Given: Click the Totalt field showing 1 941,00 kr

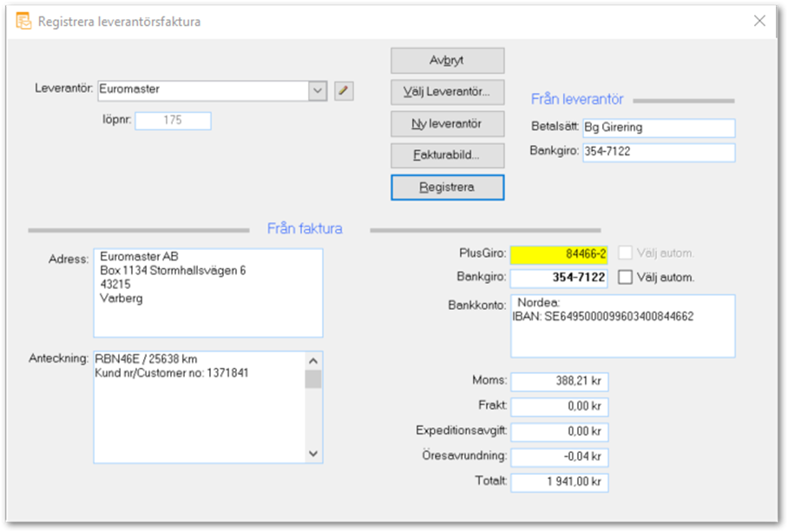Looking at the screenshot, I should pos(560,483).
